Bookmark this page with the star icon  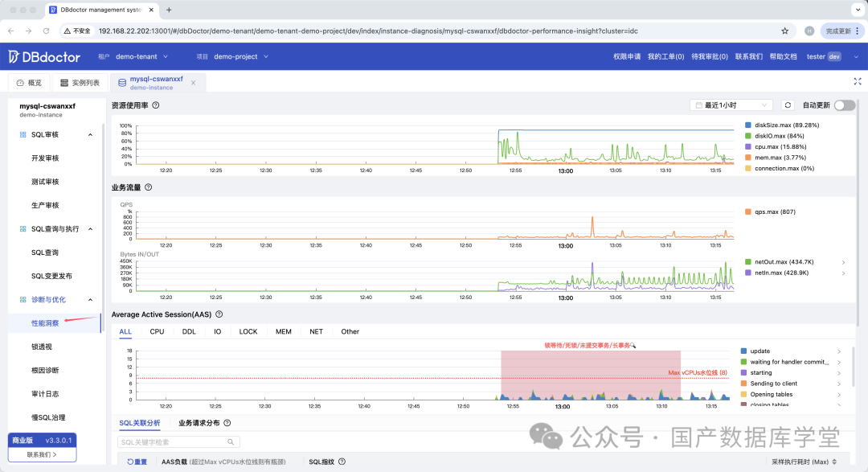(785, 31)
